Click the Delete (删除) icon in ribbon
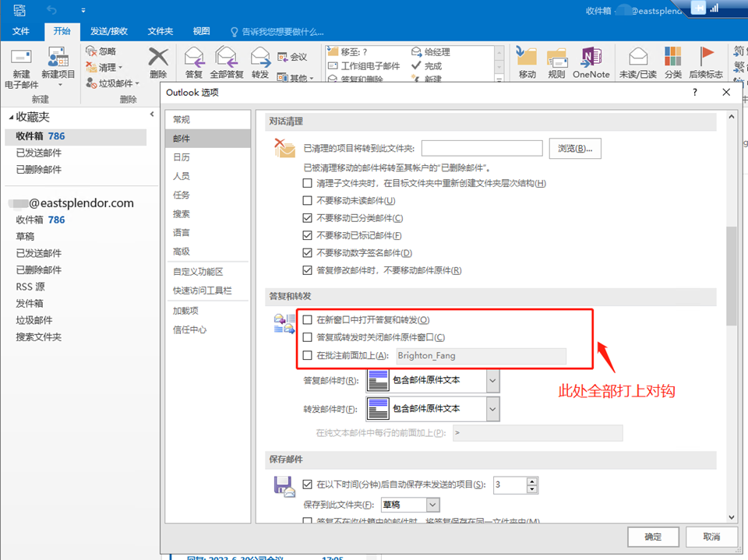 tap(158, 59)
